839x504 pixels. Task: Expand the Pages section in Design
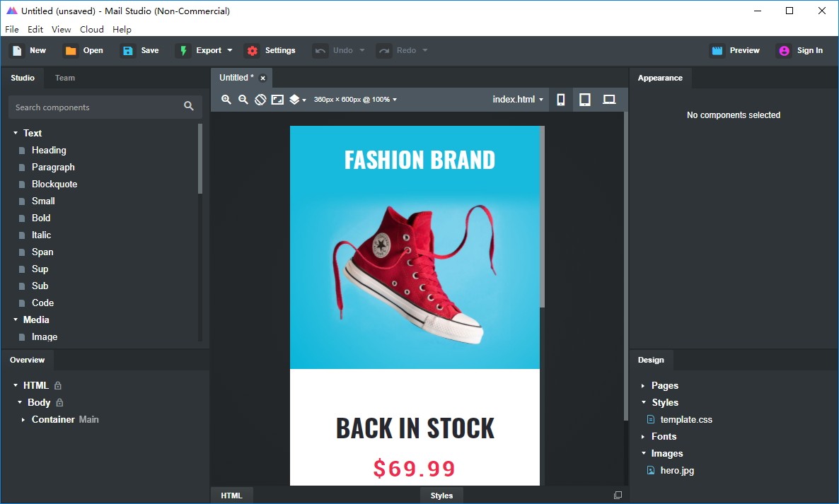click(x=642, y=385)
